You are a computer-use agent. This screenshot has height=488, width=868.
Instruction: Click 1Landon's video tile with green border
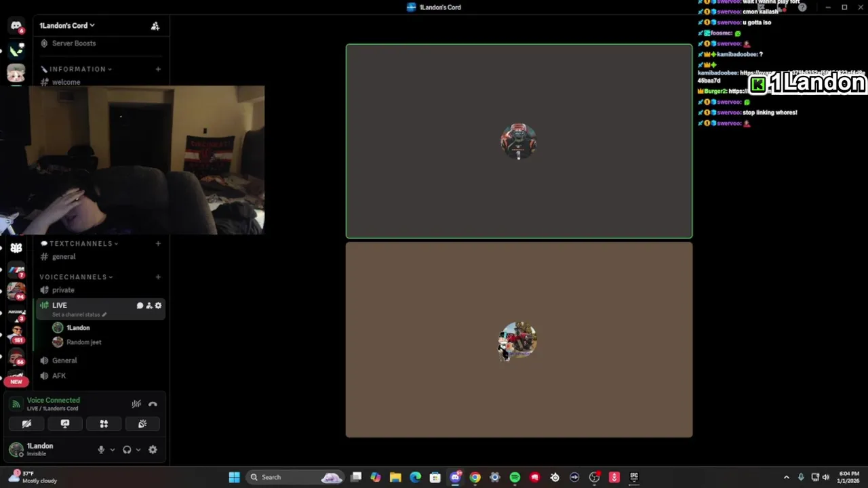coord(519,142)
